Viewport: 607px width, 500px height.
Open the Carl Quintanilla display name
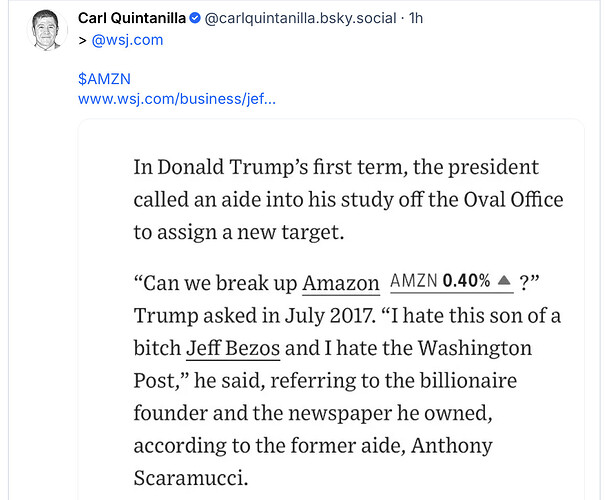click(132, 18)
